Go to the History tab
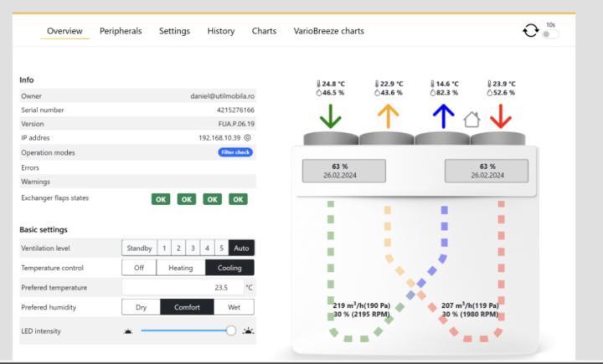 click(x=221, y=31)
